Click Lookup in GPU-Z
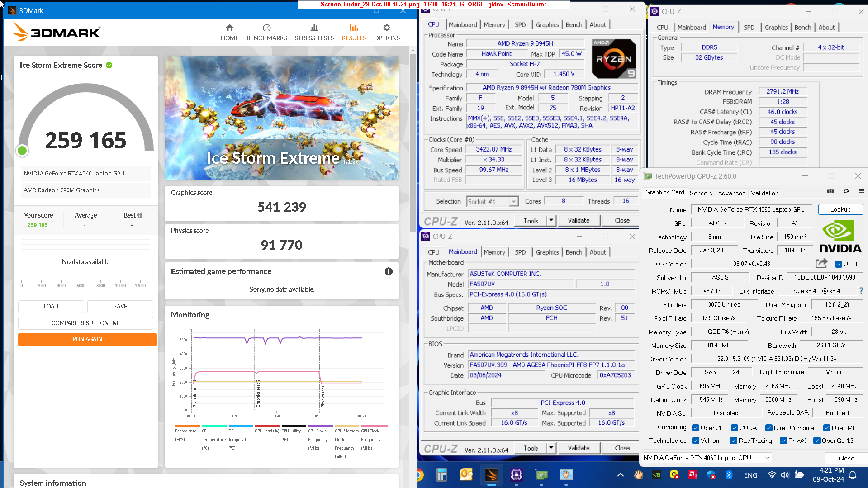The width and height of the screenshot is (868, 488). point(840,209)
